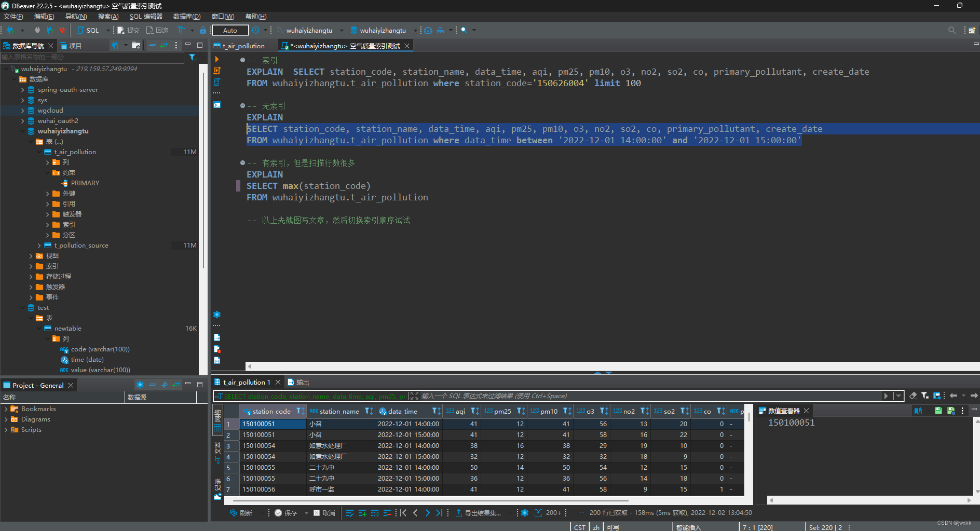Click the execute script icon in editor gutter
980x531 pixels.
(x=217, y=71)
